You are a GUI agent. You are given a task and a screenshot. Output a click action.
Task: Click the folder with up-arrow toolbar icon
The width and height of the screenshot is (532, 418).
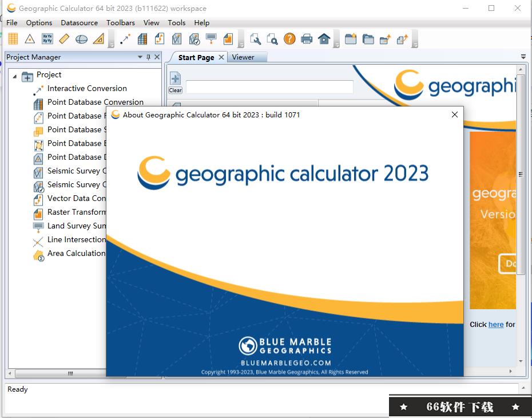(385, 39)
